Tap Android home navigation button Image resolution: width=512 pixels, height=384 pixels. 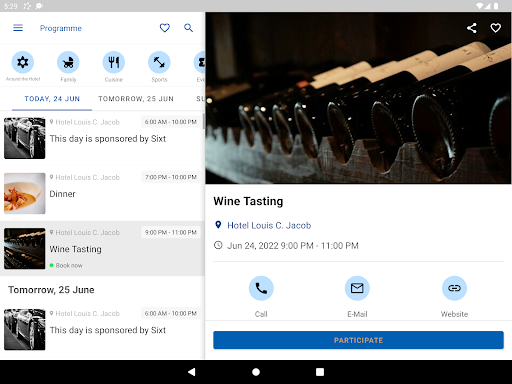(256, 372)
